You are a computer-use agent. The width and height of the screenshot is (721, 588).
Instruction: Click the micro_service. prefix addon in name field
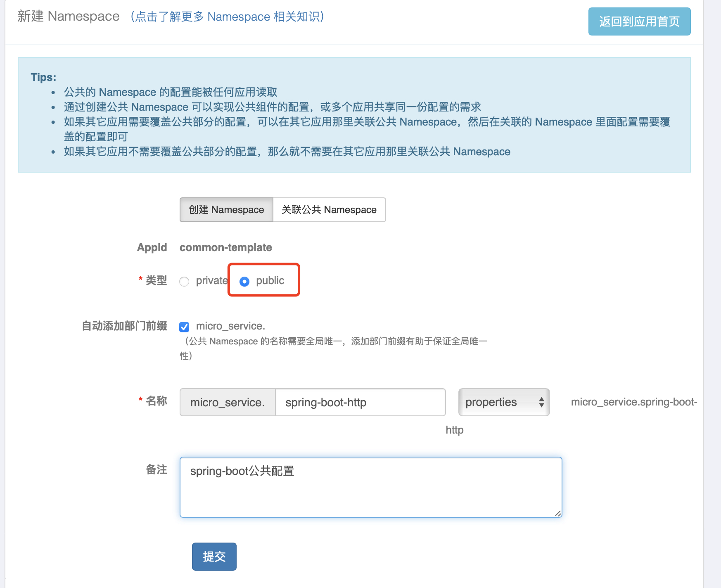(228, 402)
